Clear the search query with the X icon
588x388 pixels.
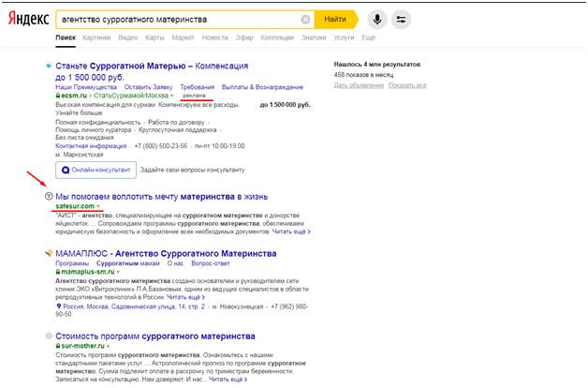point(305,19)
